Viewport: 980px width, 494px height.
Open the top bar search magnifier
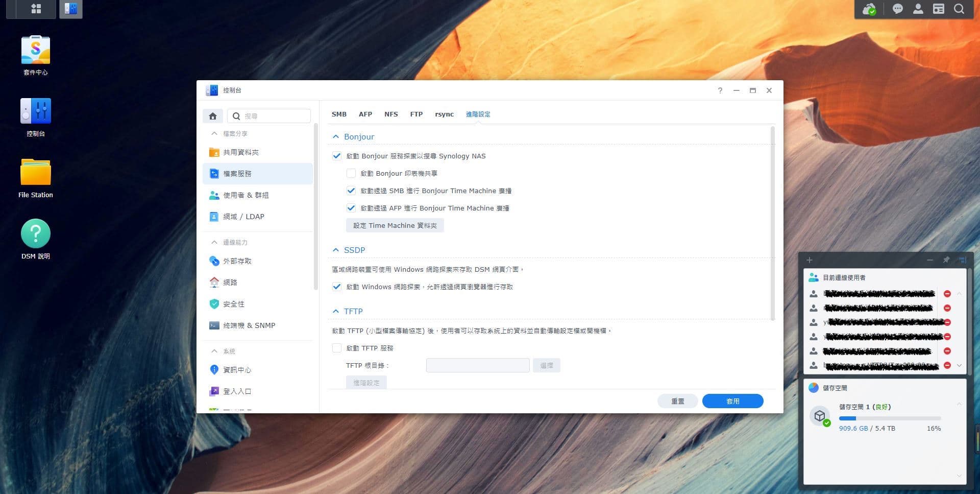click(959, 9)
